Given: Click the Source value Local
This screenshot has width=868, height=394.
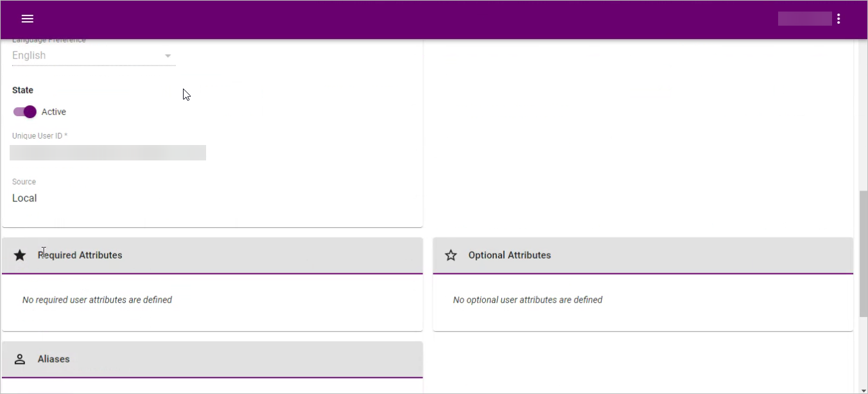Looking at the screenshot, I should pos(24,198).
